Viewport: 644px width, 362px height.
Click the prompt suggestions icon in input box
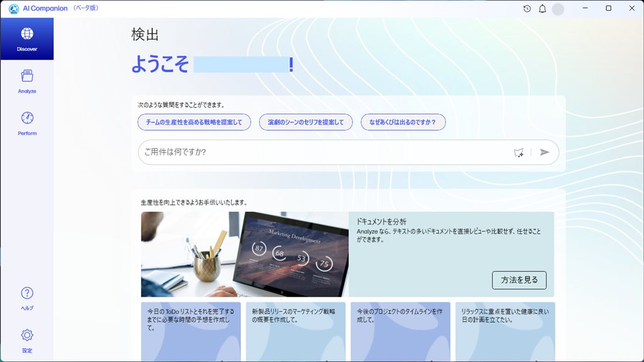click(x=519, y=152)
